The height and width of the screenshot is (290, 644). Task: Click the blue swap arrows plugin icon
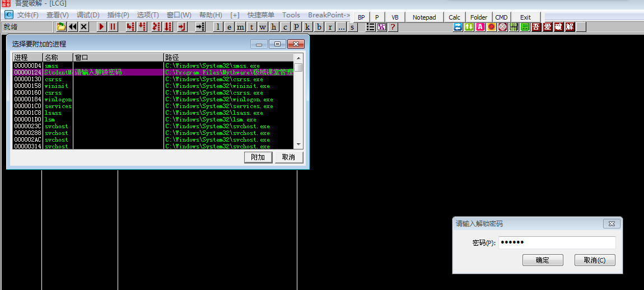pos(458,27)
